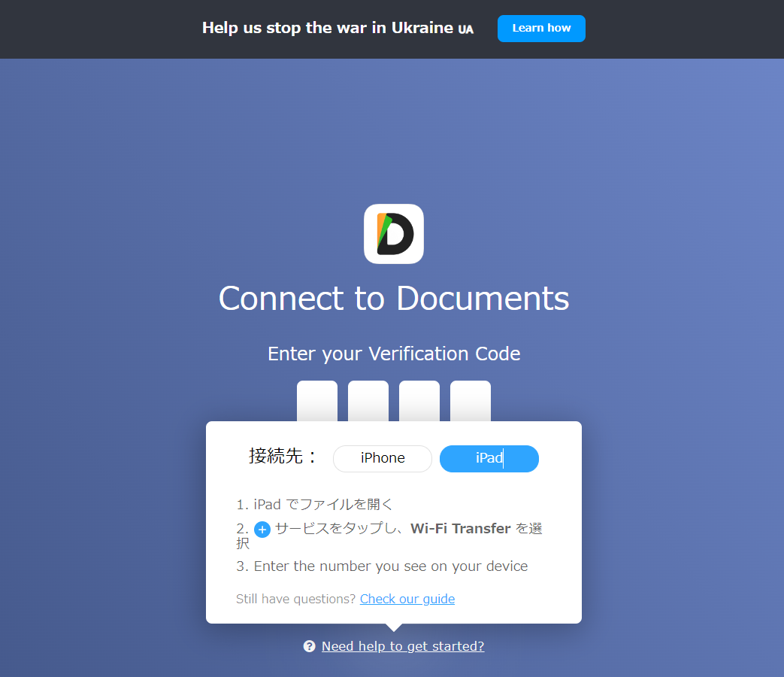The width and height of the screenshot is (784, 677).
Task: Click the Still have questions text
Action: 295,599
